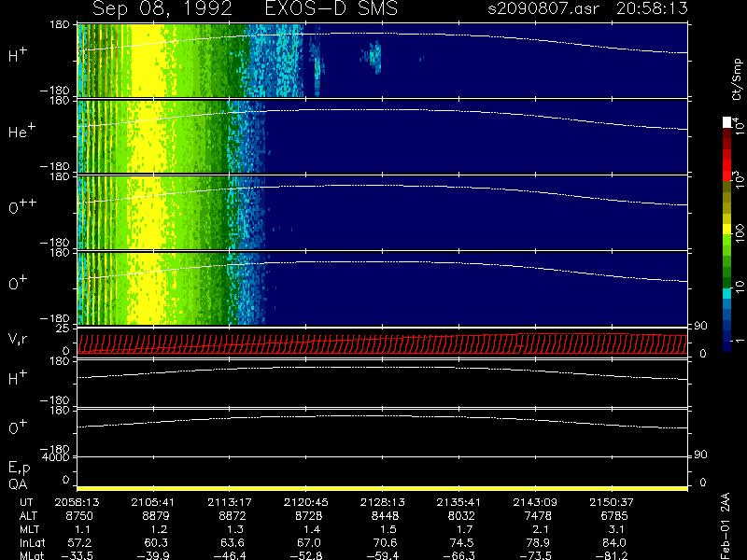Click the altitude value '8448'

(x=385, y=516)
